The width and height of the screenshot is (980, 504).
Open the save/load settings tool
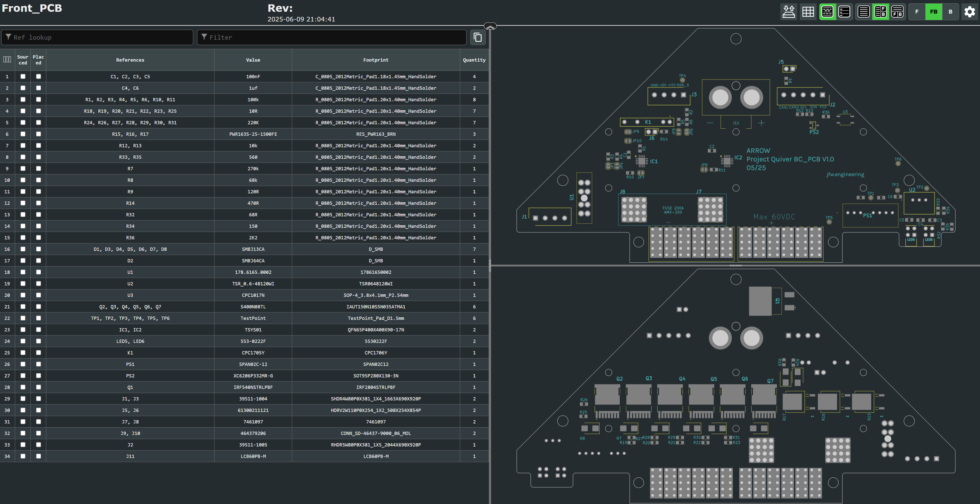[789, 12]
